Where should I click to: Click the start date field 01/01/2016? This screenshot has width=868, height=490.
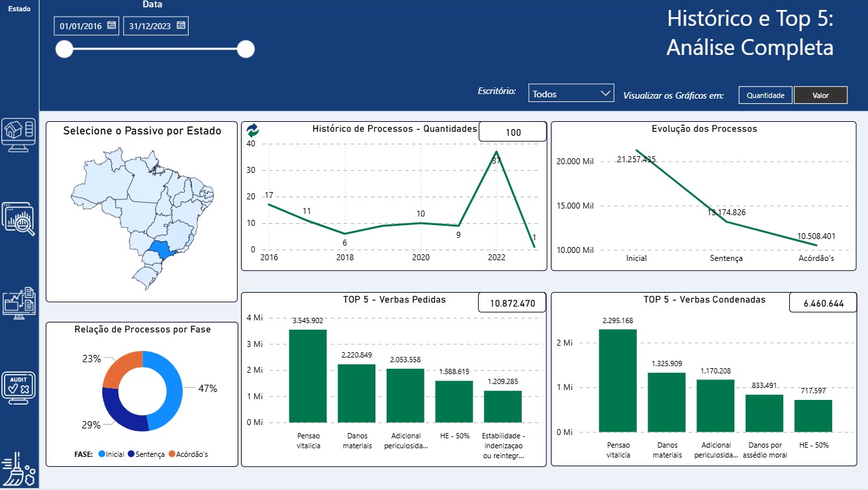coord(81,26)
